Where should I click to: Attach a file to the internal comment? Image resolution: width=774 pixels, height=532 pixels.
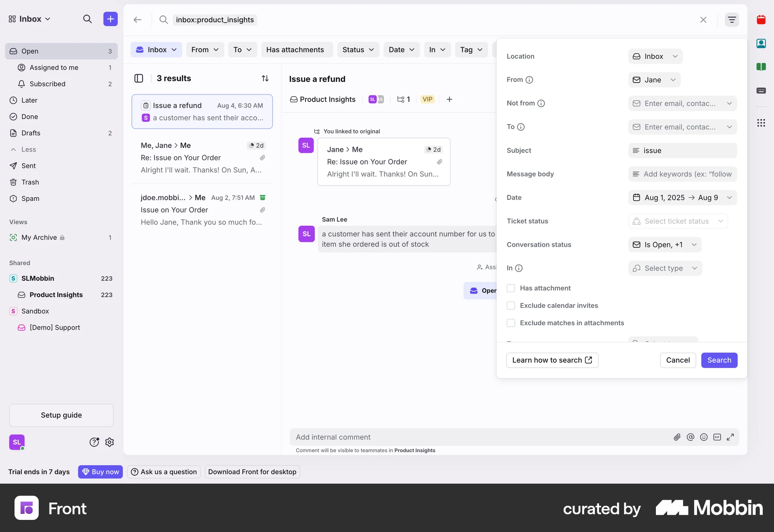[677, 437]
